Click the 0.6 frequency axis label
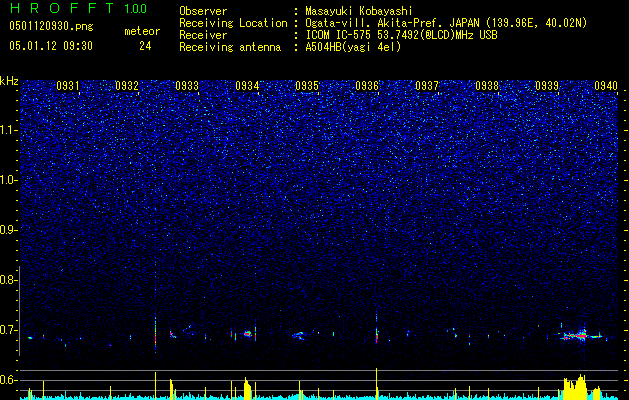 [x=9, y=380]
